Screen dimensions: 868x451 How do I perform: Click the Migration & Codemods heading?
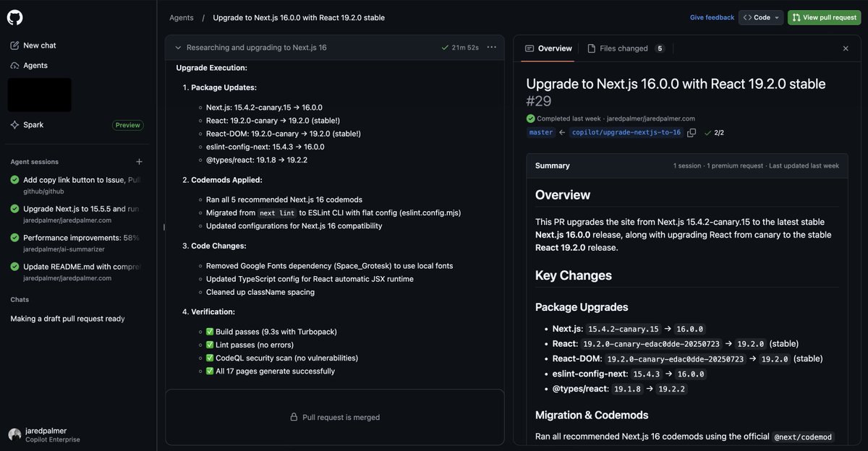click(592, 415)
